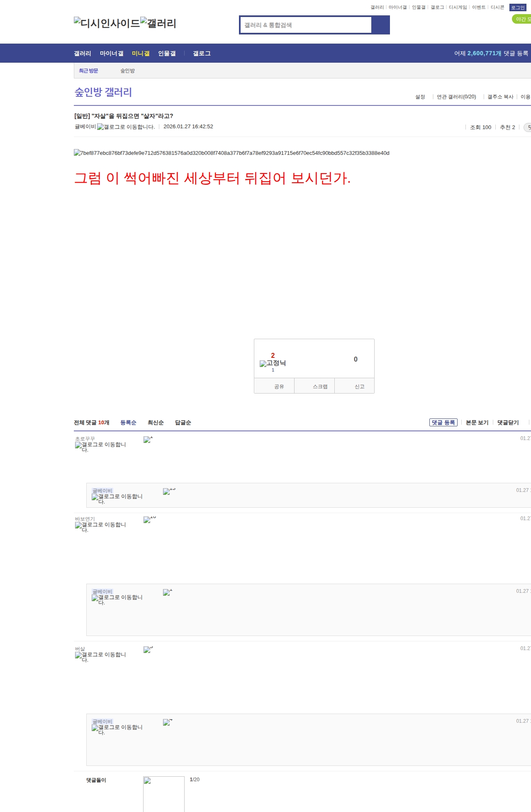
Task: Report the post with 신고
Action: [x=355, y=386]
